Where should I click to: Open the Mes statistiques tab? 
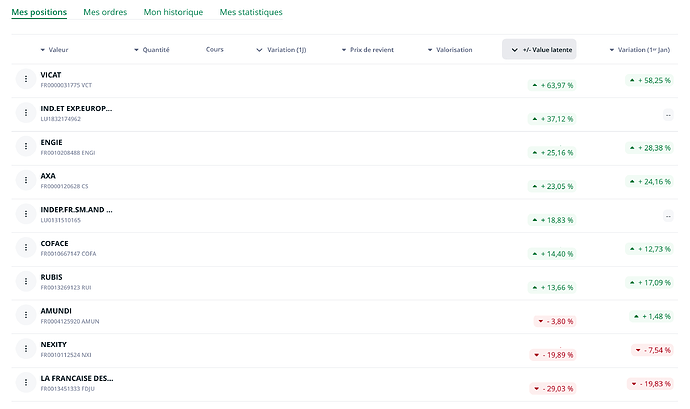click(251, 12)
